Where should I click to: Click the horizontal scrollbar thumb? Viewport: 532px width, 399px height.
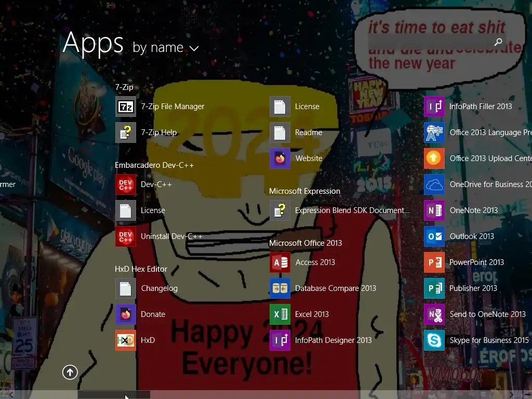click(114, 395)
